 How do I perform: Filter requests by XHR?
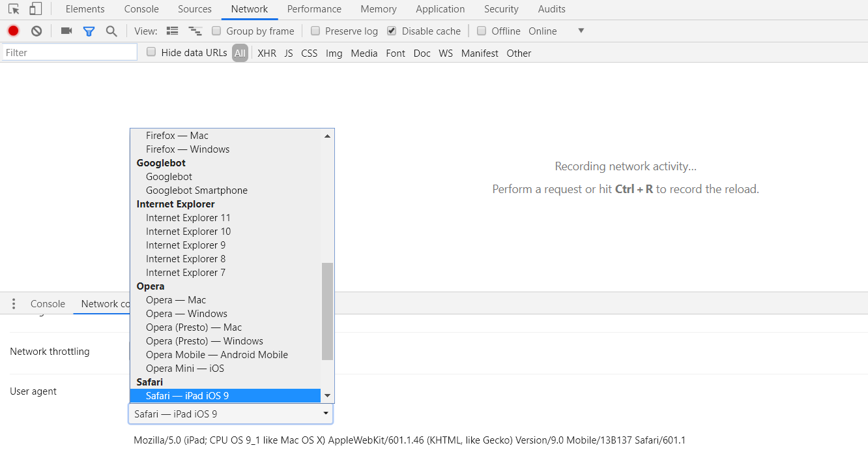click(x=267, y=53)
